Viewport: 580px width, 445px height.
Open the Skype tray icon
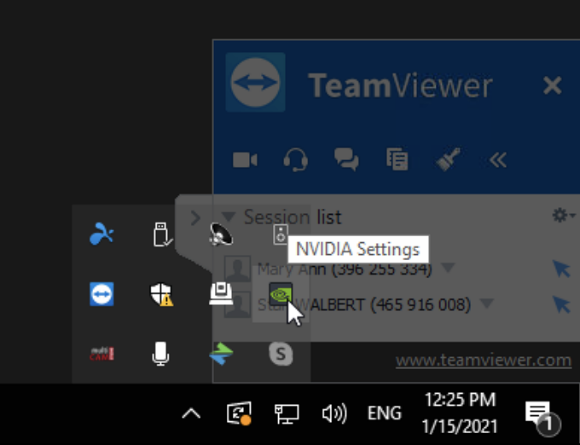point(281,354)
